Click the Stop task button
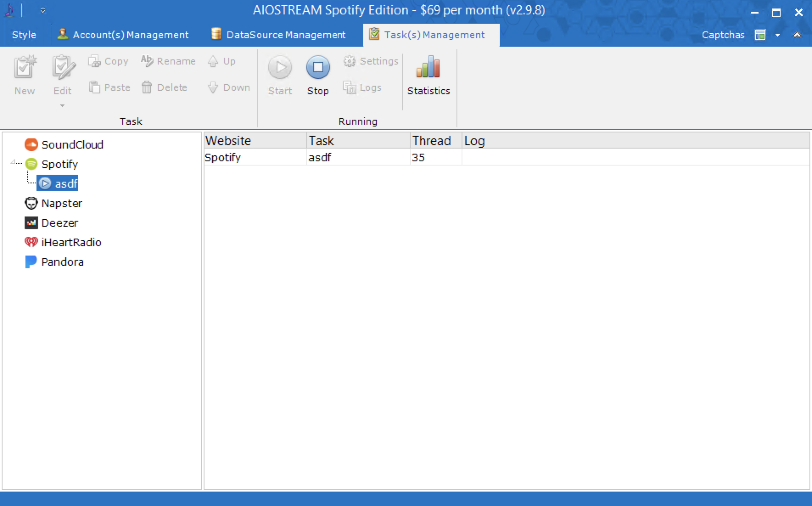The image size is (812, 506). (318, 75)
